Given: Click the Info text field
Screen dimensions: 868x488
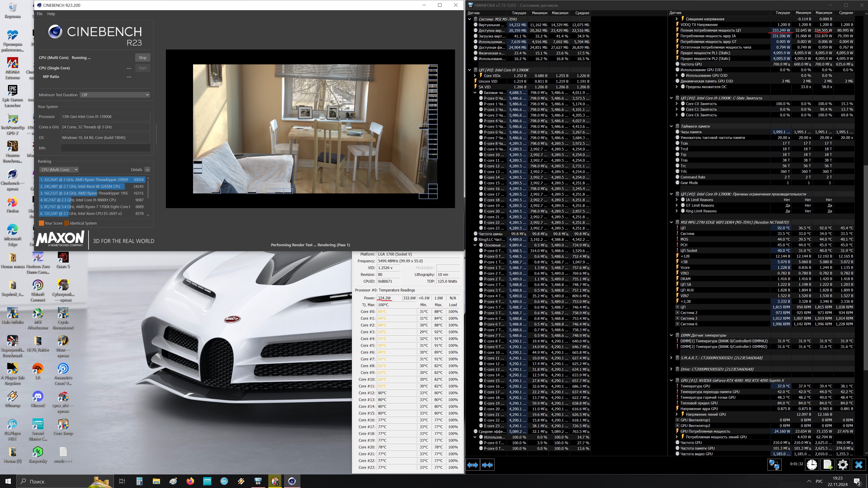Looking at the screenshot, I should pyautogui.click(x=106, y=148).
